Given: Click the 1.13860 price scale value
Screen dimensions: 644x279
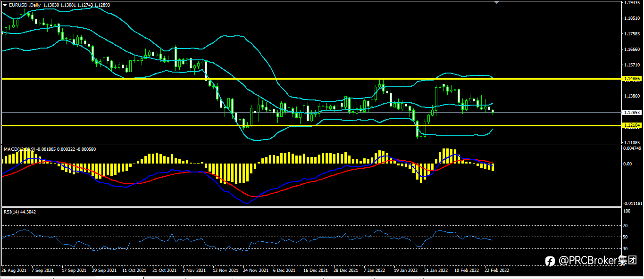Looking at the screenshot, I should tap(631, 96).
